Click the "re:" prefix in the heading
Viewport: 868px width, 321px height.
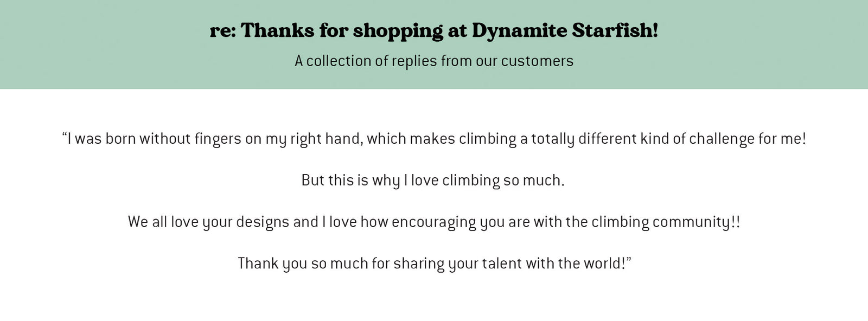pos(222,31)
